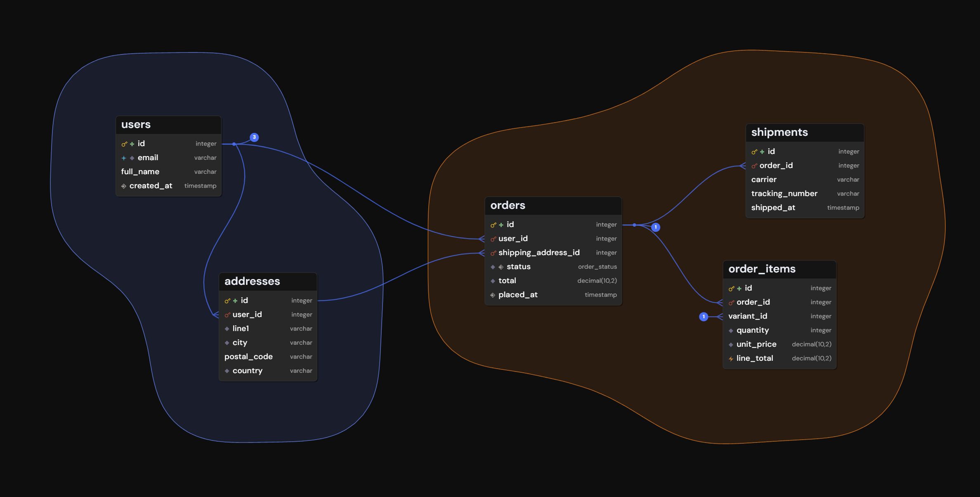Click the tracking_number column in shipments
The width and height of the screenshot is (980, 497).
805,194
